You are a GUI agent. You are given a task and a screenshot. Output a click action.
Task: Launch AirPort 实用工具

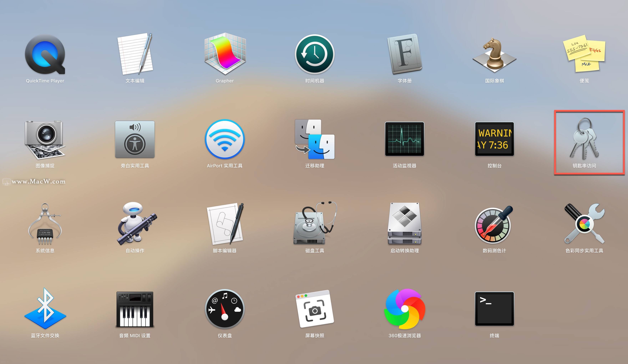[x=225, y=139]
